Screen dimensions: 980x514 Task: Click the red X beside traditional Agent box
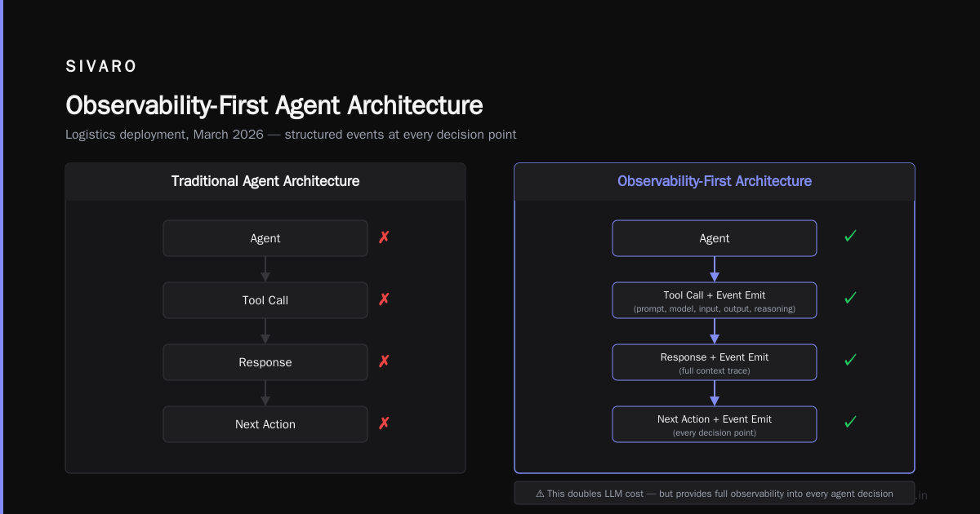coord(384,237)
